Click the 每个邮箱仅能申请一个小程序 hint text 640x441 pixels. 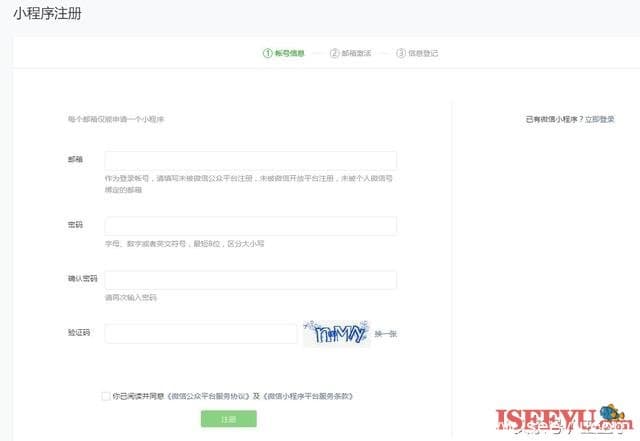[116, 119]
